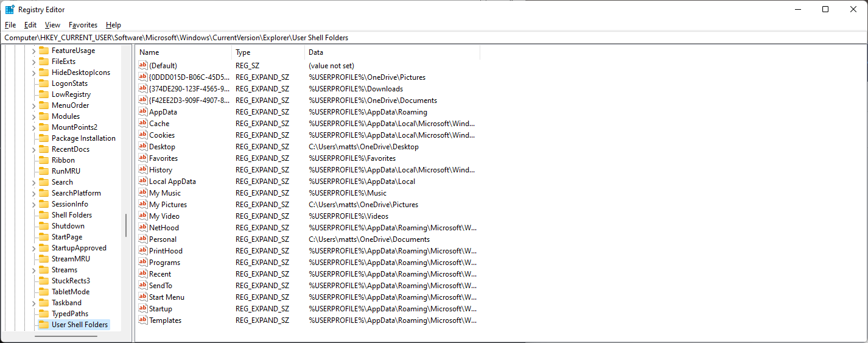The image size is (868, 343).
Task: Click the C:\Users\matts\OneDrive\Desktop data cell
Action: (x=363, y=146)
